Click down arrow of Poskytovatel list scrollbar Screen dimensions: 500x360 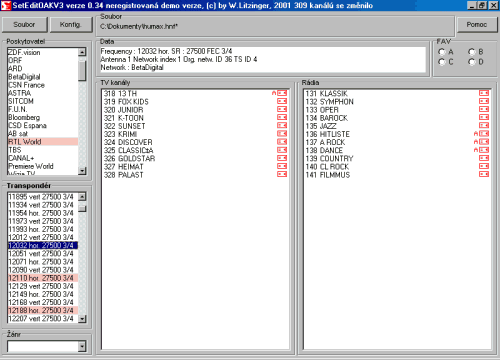(x=82, y=171)
